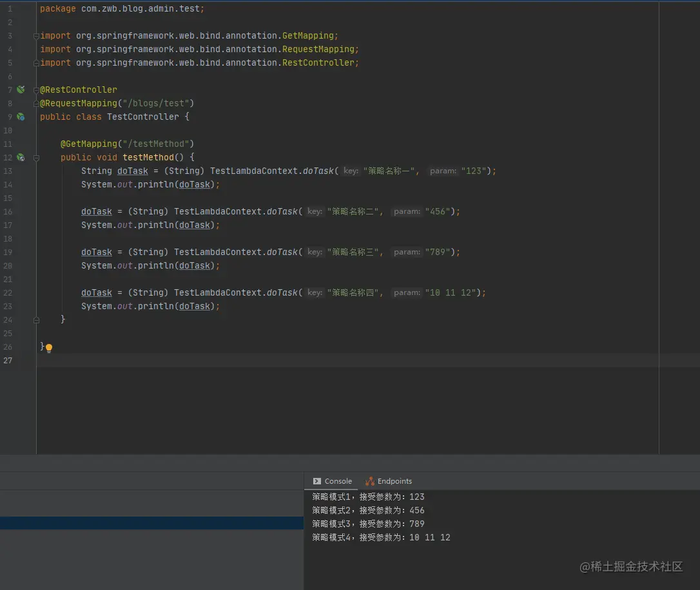Click the Console tab icon

pos(317,481)
